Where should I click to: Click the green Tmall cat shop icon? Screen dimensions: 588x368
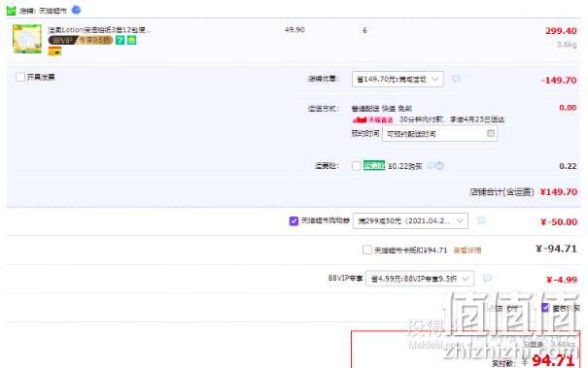coord(12,11)
